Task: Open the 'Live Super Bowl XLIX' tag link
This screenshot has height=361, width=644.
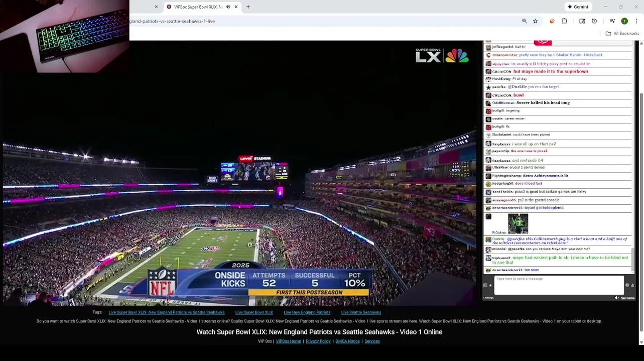Action: (254, 312)
